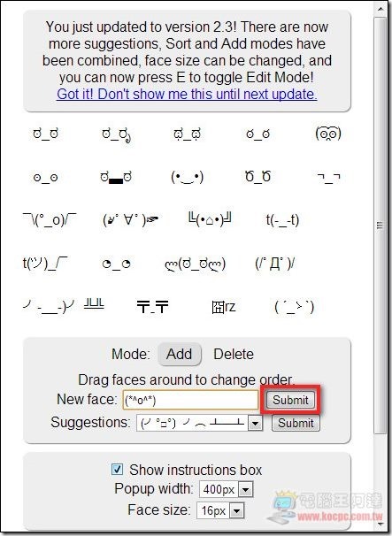Select the crying ╤_╤ face
Viewport: 392px width, 536px height.
click(x=152, y=306)
